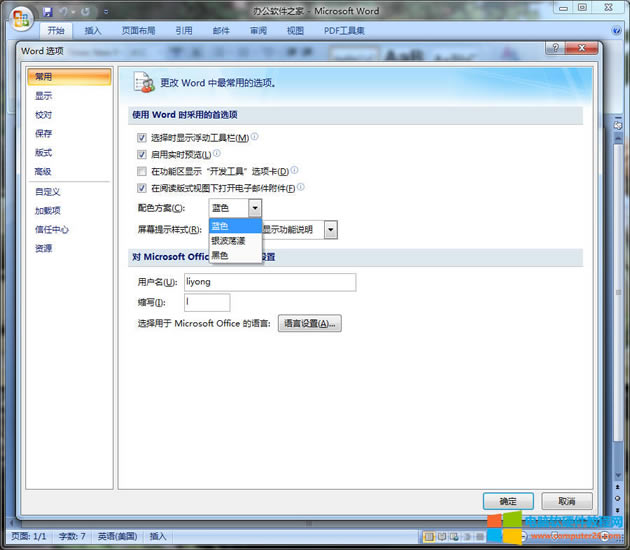Screen dimensions: 630x550
Task: Click 字数: 7 word count in the status bar
Action: (72, 536)
